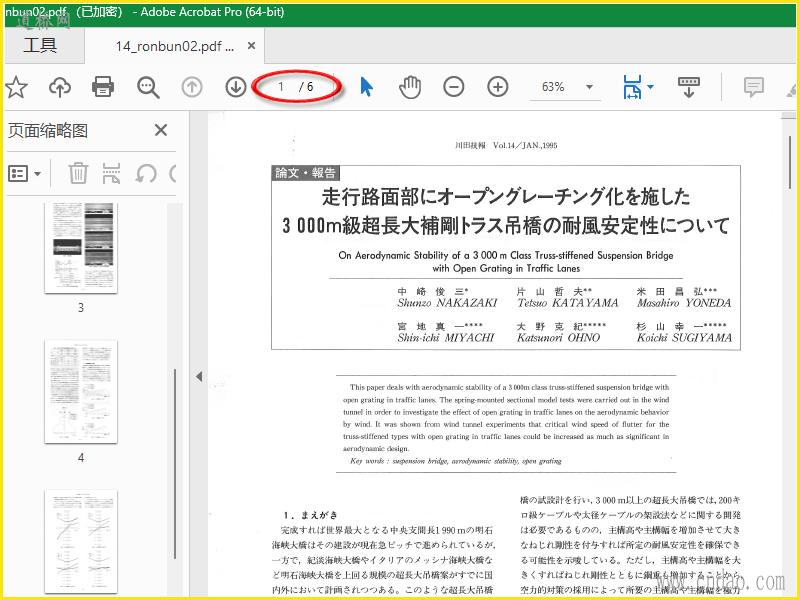Click the cloud upload icon
Viewport: 800px width, 600px height.
pyautogui.click(x=60, y=87)
